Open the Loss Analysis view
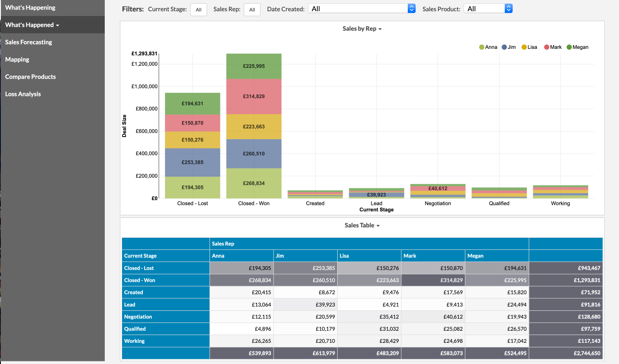Image resolution: width=619 pixels, height=364 pixels. click(x=23, y=94)
